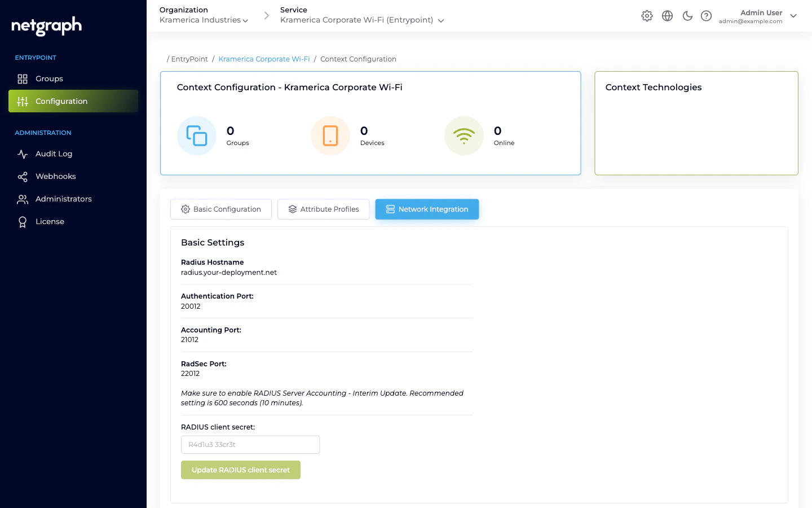Click the settings gear in the top bar
The width and height of the screenshot is (812, 508).
pyautogui.click(x=647, y=16)
